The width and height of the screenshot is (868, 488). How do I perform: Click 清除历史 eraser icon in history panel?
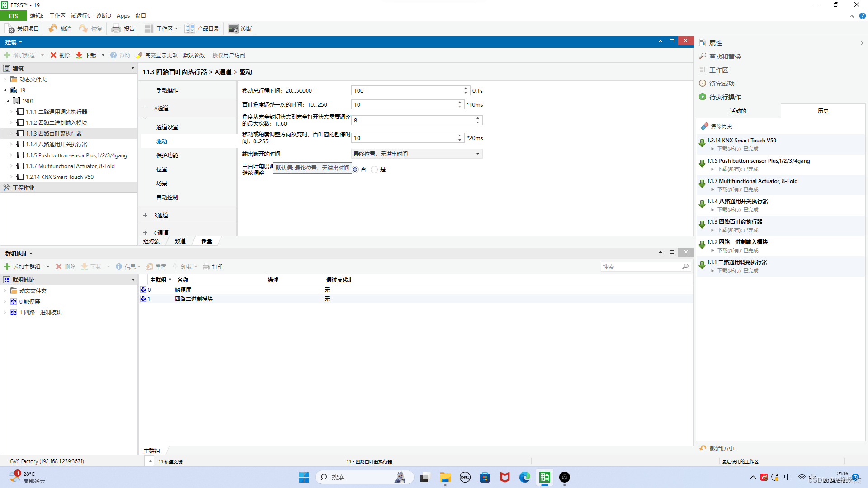click(x=704, y=126)
